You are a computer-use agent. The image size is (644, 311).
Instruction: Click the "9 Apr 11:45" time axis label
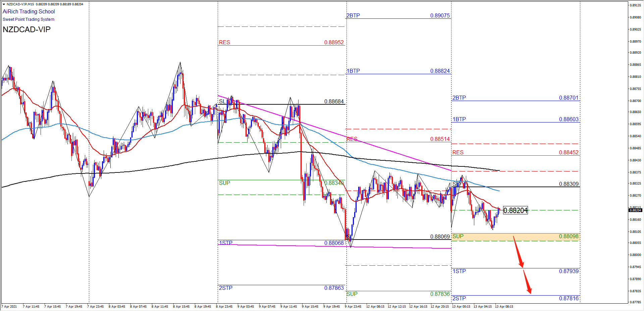point(289,306)
